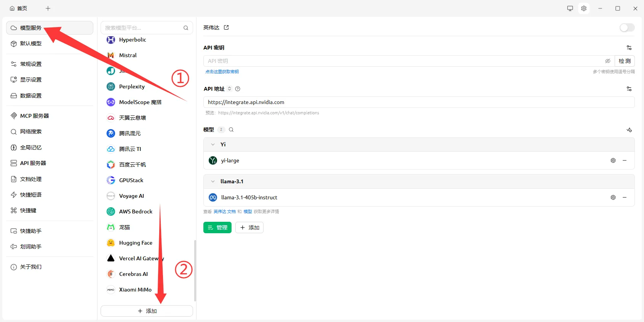644x322 pixels.
Task: Collapse the llama-3.1 model group
Action: coord(213,181)
